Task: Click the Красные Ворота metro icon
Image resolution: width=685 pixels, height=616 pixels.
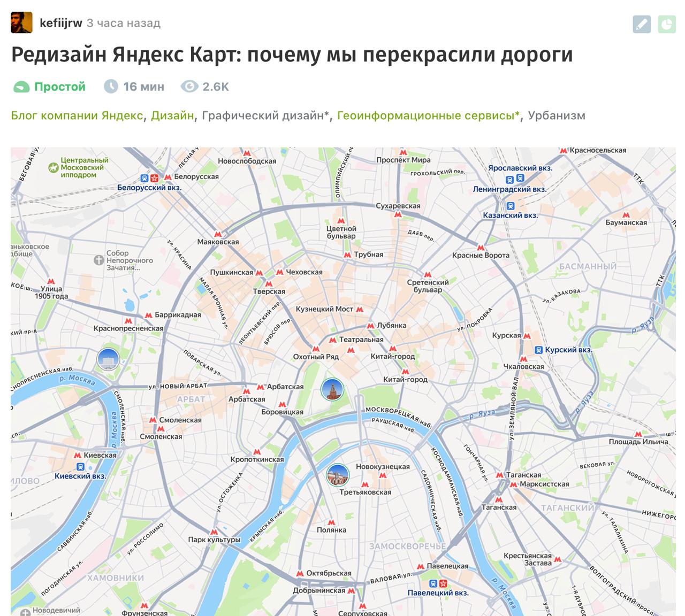Action: (480, 247)
